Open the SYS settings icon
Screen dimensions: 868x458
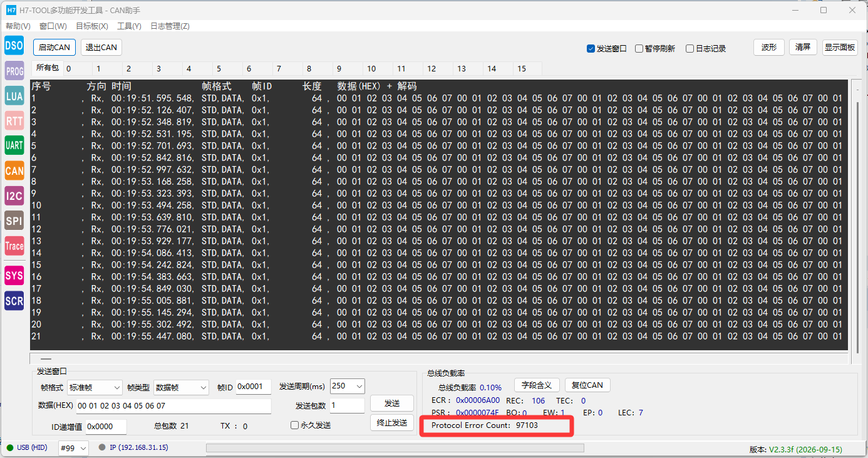point(14,275)
